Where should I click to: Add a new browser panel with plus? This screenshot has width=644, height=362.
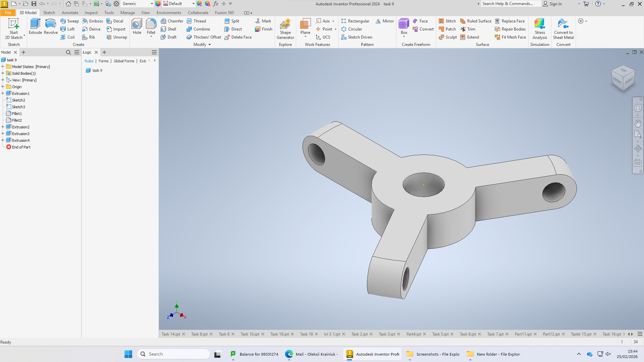click(23, 52)
